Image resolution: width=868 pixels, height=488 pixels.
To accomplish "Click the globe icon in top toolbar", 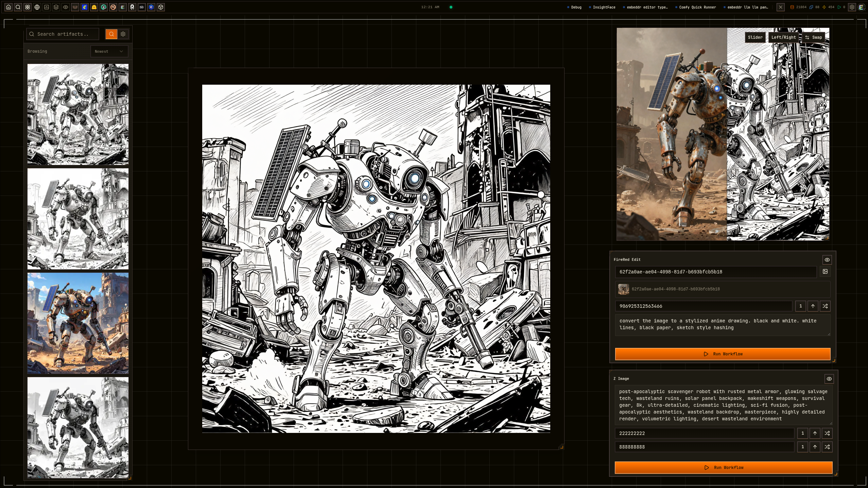I will [x=37, y=7].
